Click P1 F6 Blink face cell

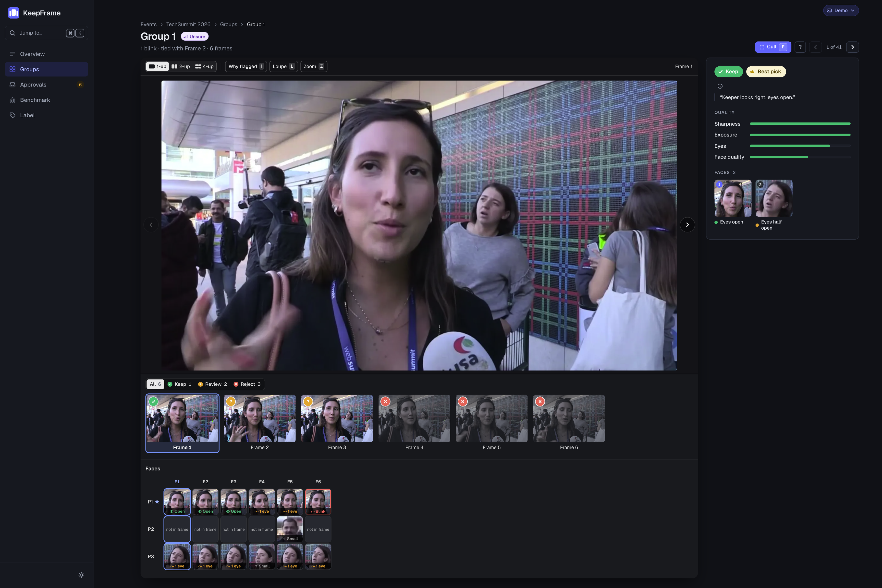[x=318, y=502]
